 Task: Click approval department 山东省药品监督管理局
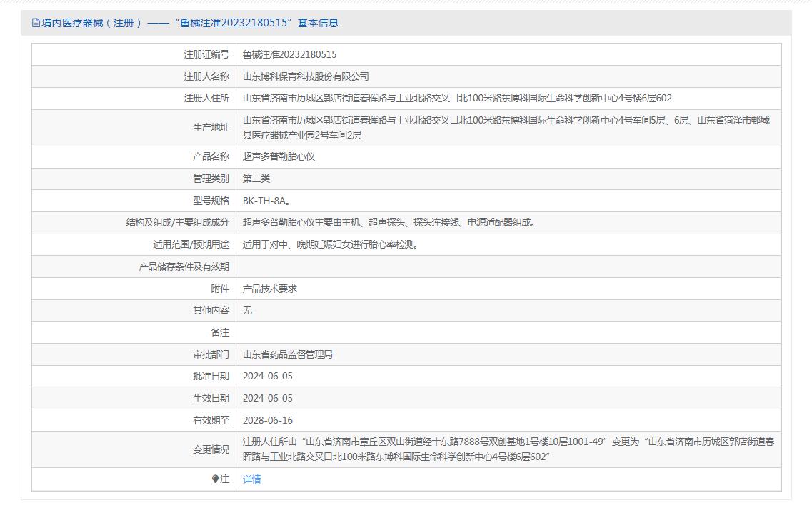point(287,354)
